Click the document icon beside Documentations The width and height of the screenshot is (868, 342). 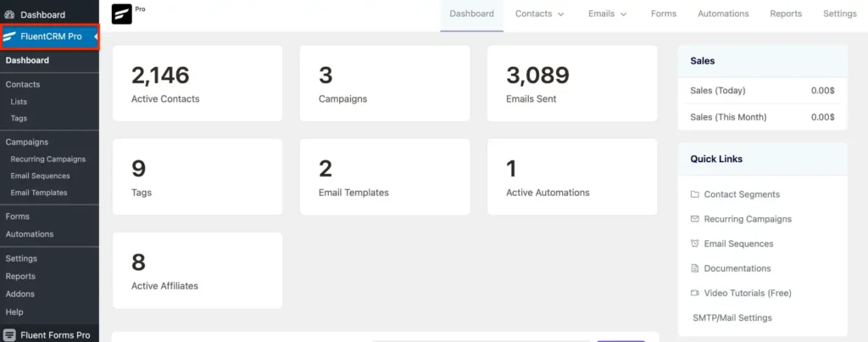tap(695, 268)
